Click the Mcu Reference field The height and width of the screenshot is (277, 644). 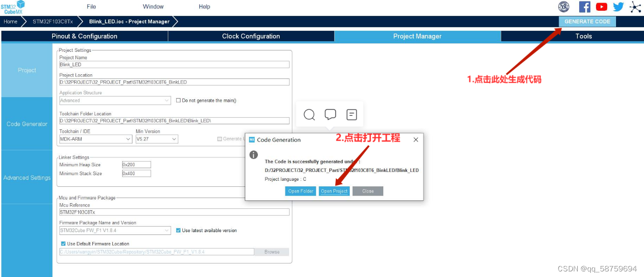click(174, 212)
